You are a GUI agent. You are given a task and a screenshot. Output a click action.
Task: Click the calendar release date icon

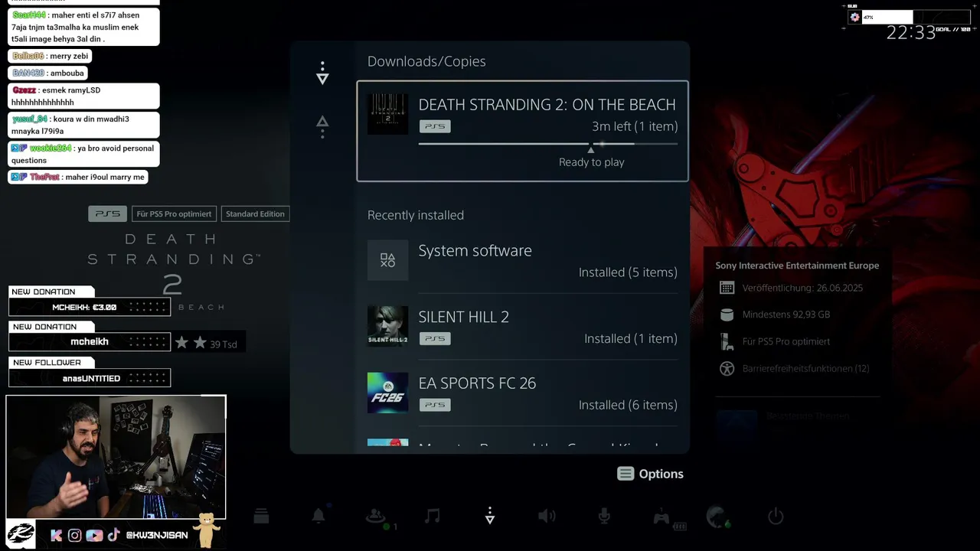coord(727,288)
